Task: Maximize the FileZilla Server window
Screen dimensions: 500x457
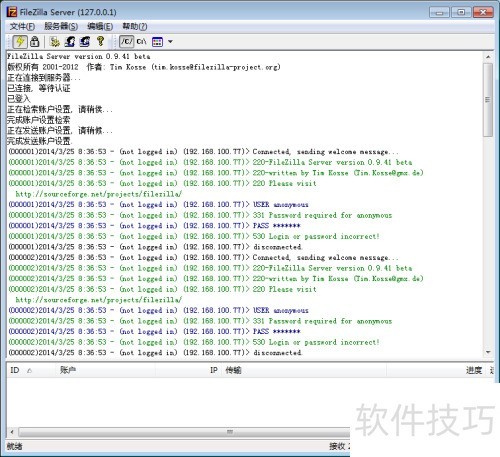Action: pos(461,12)
